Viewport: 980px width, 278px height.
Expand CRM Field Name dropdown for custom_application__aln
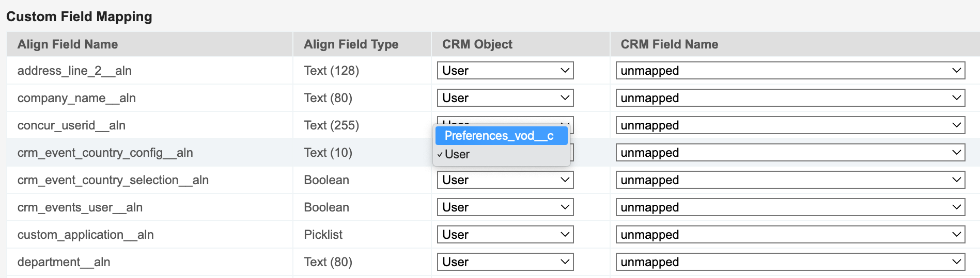coord(790,235)
